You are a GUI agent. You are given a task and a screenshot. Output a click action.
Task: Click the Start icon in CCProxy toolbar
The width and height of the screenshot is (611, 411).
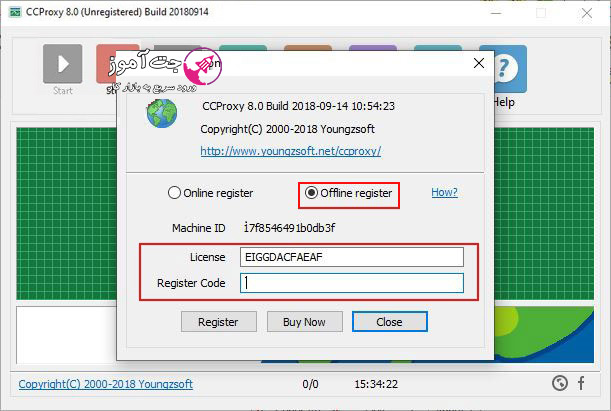(62, 64)
